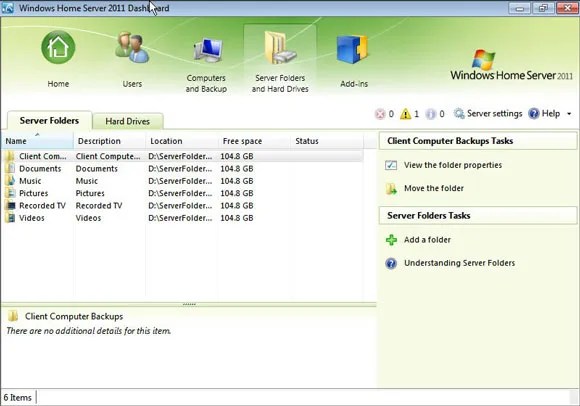Select the Pictures row name
This screenshot has height=406, width=580.
(33, 193)
